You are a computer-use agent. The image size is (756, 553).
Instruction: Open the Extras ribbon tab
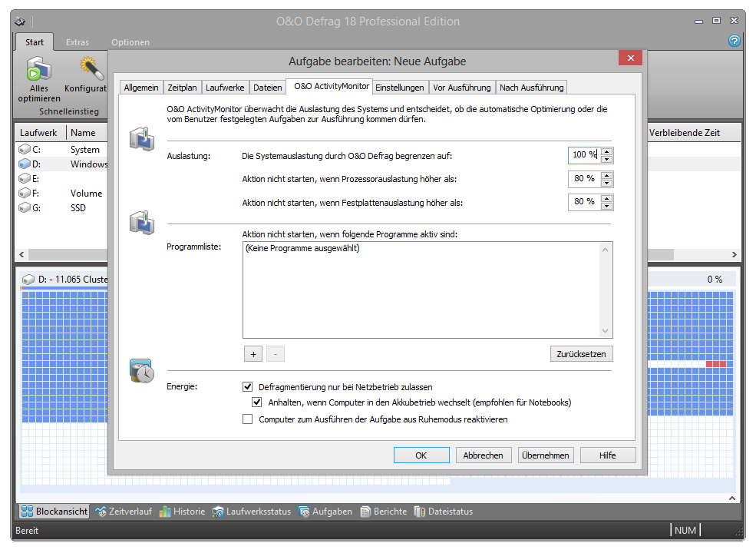point(78,42)
